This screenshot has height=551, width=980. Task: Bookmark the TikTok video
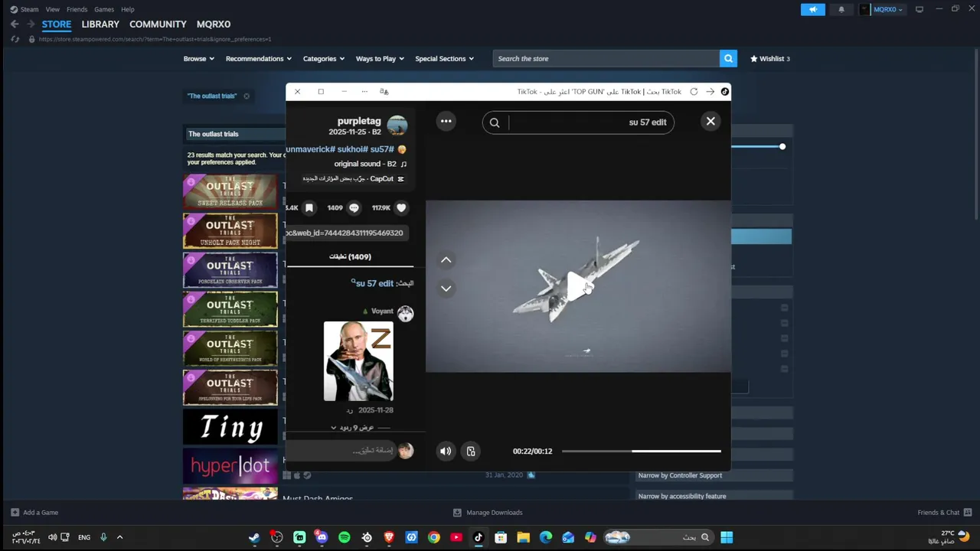point(309,207)
